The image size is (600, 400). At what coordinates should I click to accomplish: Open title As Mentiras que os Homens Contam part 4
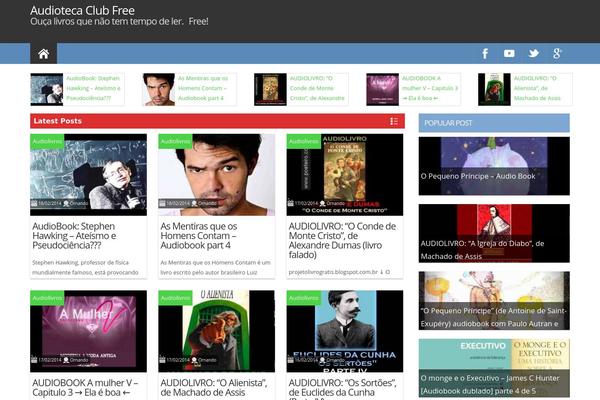pos(199,236)
